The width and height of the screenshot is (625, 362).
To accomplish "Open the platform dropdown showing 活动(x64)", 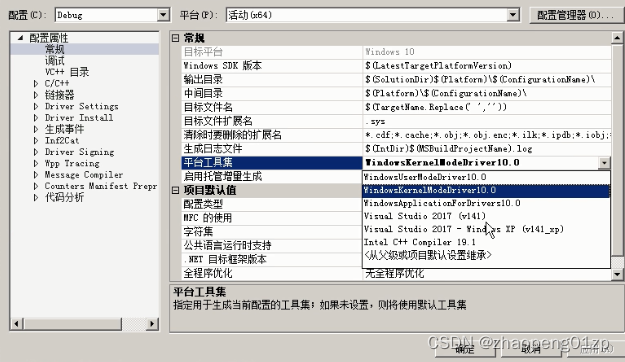I will coord(513,15).
